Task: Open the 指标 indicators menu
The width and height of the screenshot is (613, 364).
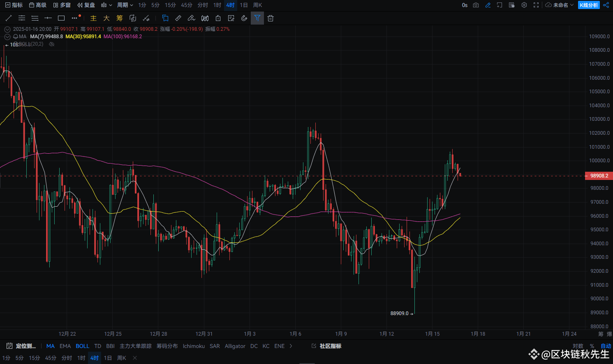Action: pyautogui.click(x=14, y=5)
